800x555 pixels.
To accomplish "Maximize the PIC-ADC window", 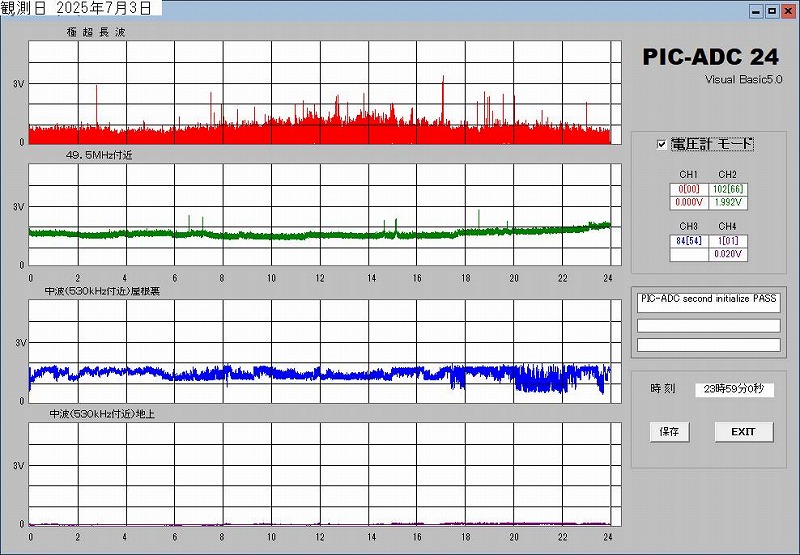I will coord(772,11).
